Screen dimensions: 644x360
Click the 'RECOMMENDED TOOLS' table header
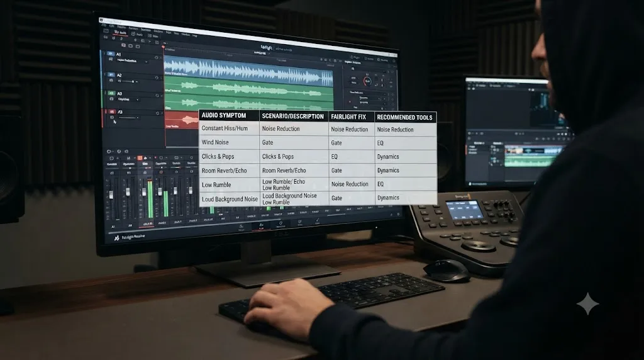click(404, 117)
